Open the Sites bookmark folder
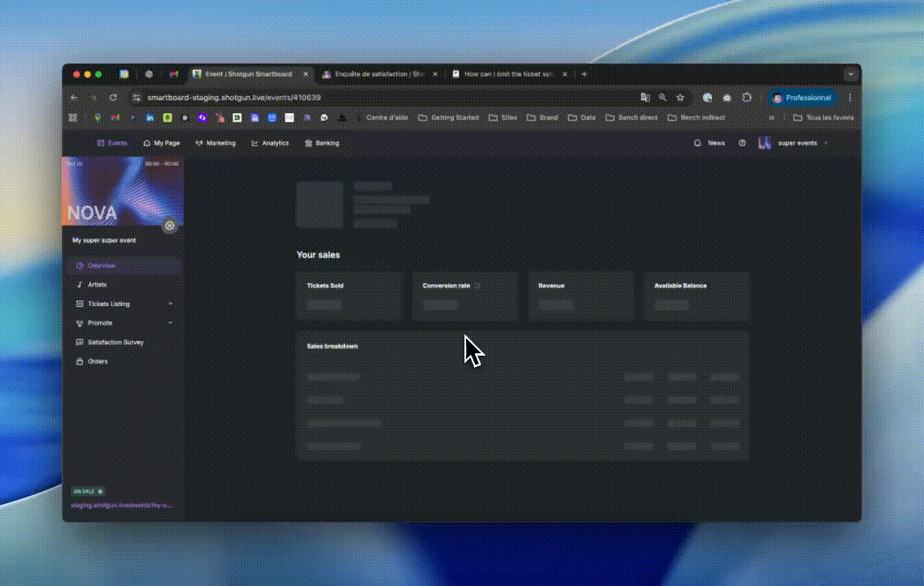The width and height of the screenshot is (924, 586). tap(503, 118)
